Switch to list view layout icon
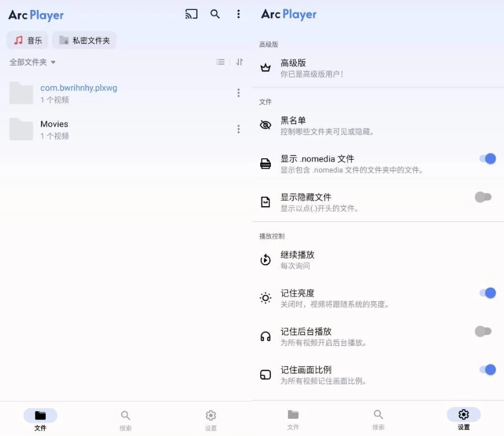The image size is (504, 436). click(221, 62)
